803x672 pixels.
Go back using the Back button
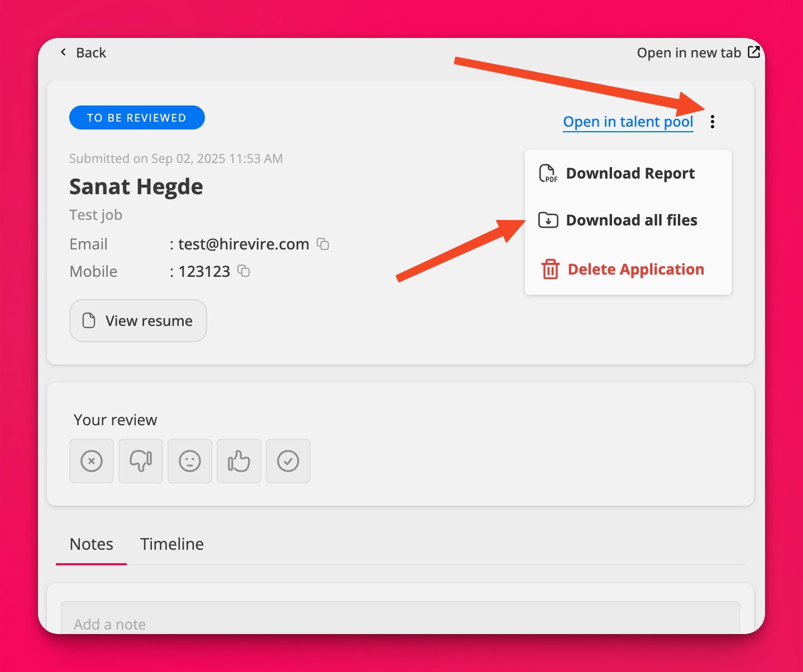pyautogui.click(x=83, y=52)
